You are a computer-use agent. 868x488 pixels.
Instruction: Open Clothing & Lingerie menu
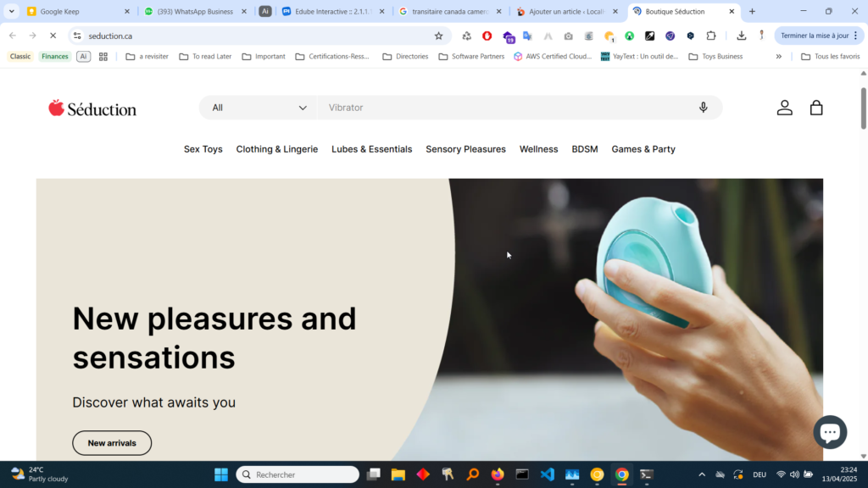pyautogui.click(x=277, y=149)
